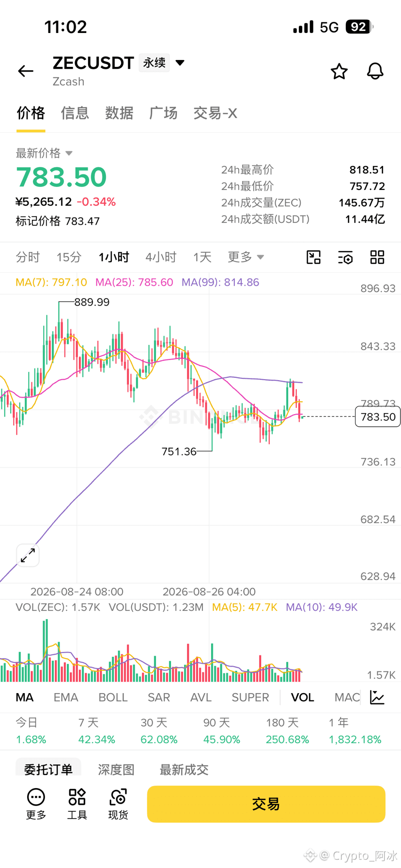This screenshot has width=401, height=868.
Task: Toggle the MA indicator
Action: click(25, 697)
